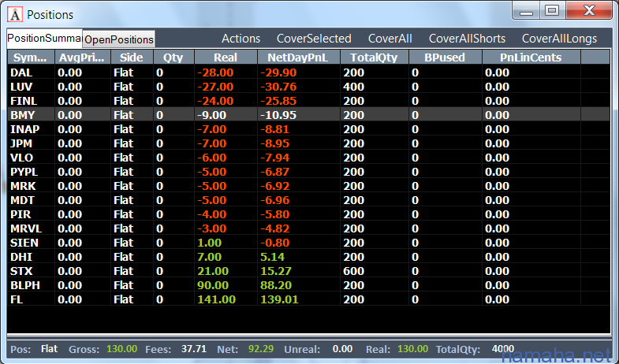Select the PositionSummary tab
This screenshot has height=364, width=619.
(44, 39)
